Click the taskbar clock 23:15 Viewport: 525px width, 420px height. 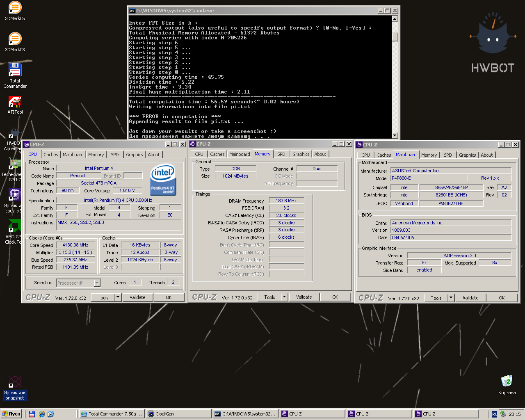pyautogui.click(x=515, y=414)
